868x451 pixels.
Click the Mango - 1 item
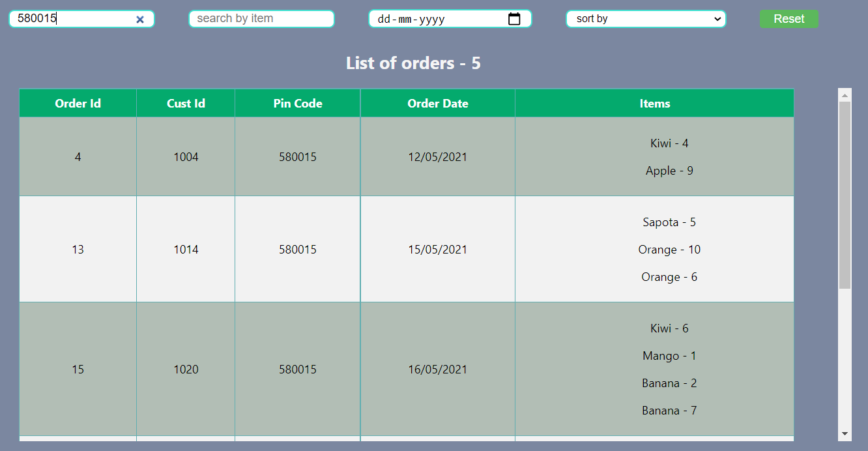coord(669,356)
